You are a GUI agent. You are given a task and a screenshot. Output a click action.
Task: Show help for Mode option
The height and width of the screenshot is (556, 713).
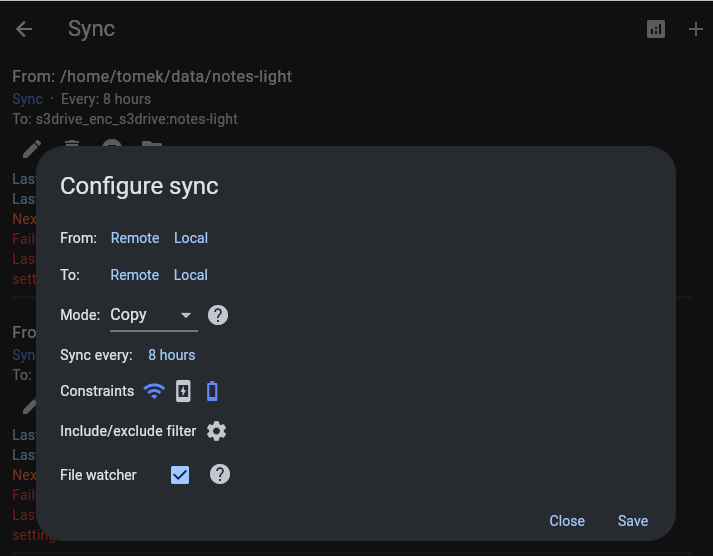(218, 315)
